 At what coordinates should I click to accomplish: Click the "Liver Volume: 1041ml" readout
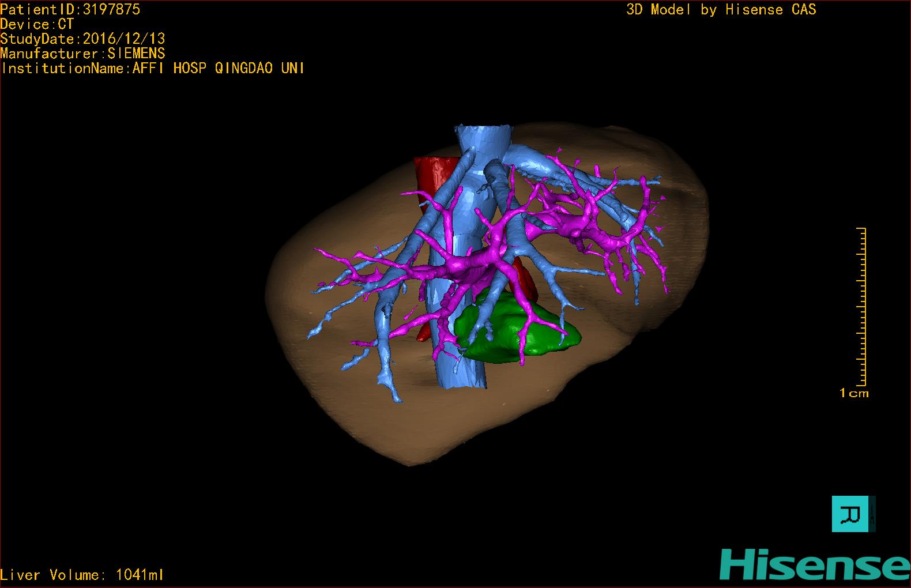click(x=82, y=575)
